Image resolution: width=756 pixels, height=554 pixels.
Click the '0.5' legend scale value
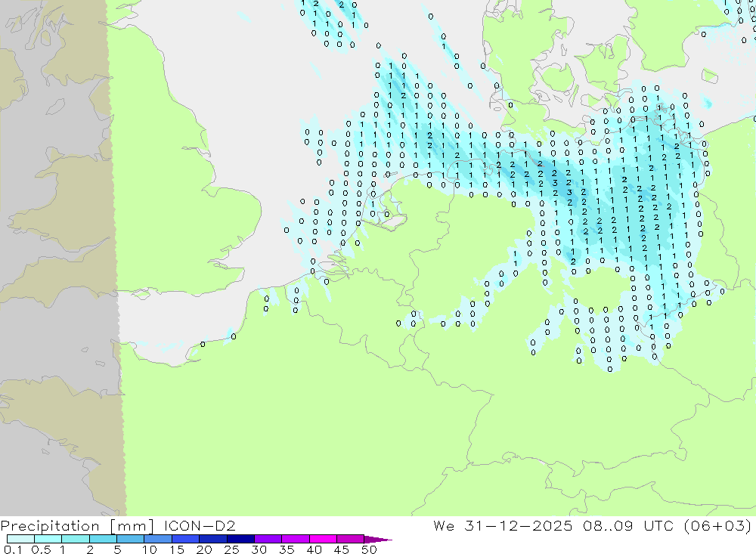[x=41, y=549]
